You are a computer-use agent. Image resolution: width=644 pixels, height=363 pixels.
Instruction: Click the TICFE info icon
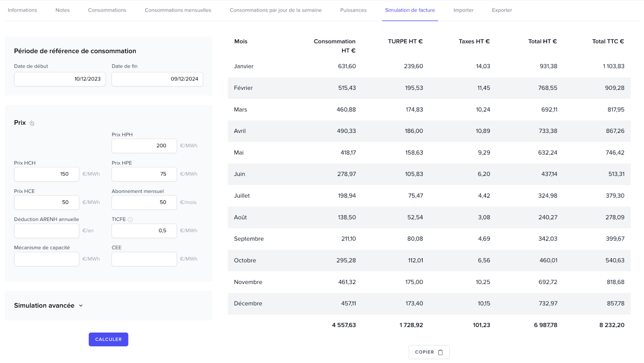[130, 219]
